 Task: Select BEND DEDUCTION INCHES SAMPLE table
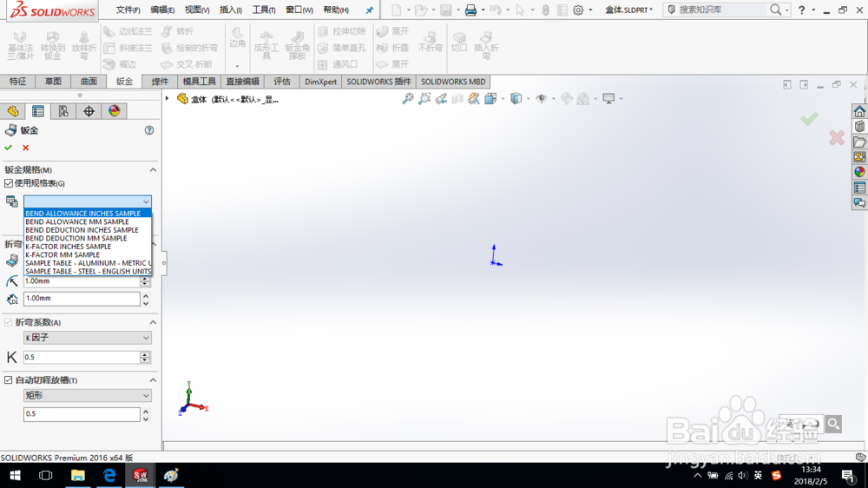coord(88,230)
